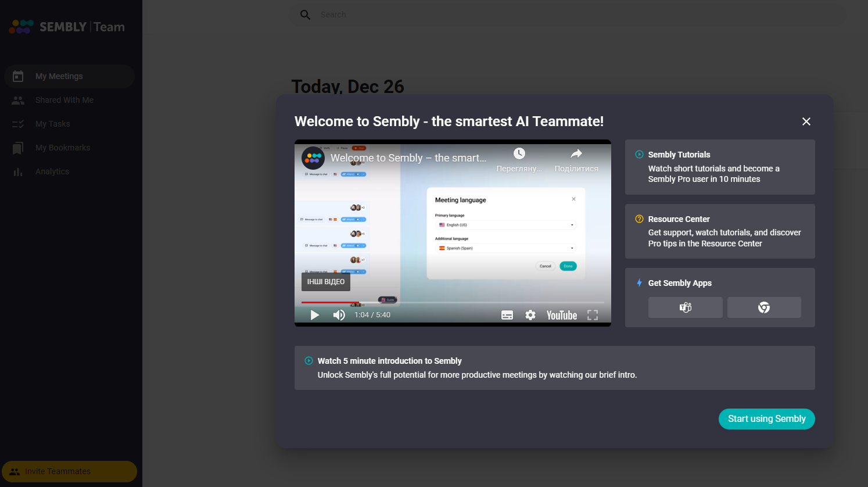Mute the video volume speaker icon

pos(339,315)
